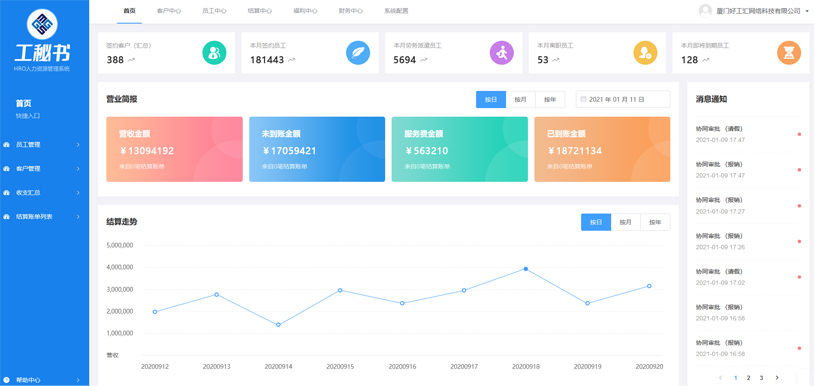Select 按年 in the 结算走势 chart
Image resolution: width=814 pixels, height=386 pixels.
pos(655,222)
